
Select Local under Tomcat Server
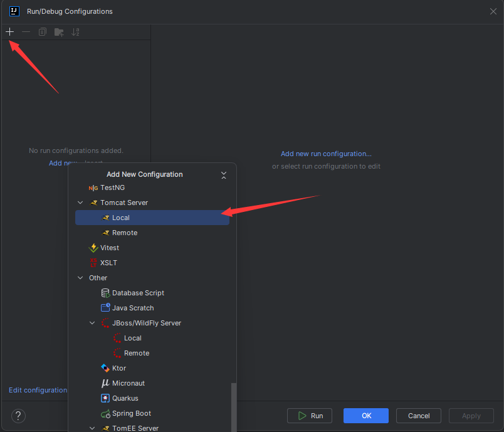click(x=120, y=218)
